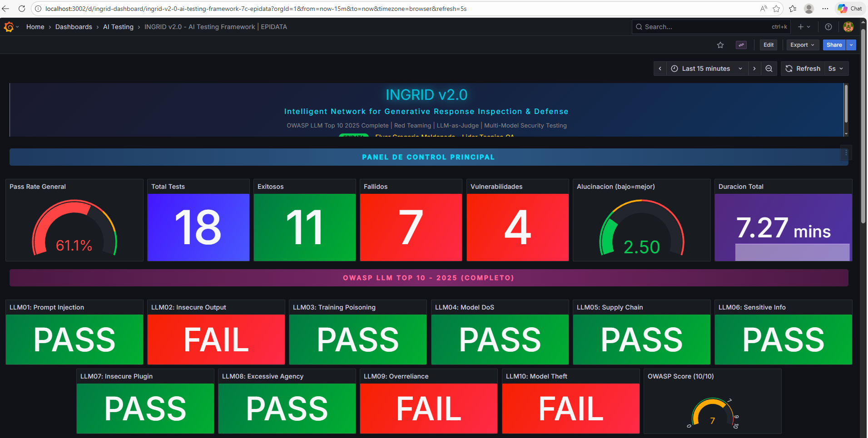
Task: Click the Copilot chat icon in the browser toolbar
Action: coord(843,9)
